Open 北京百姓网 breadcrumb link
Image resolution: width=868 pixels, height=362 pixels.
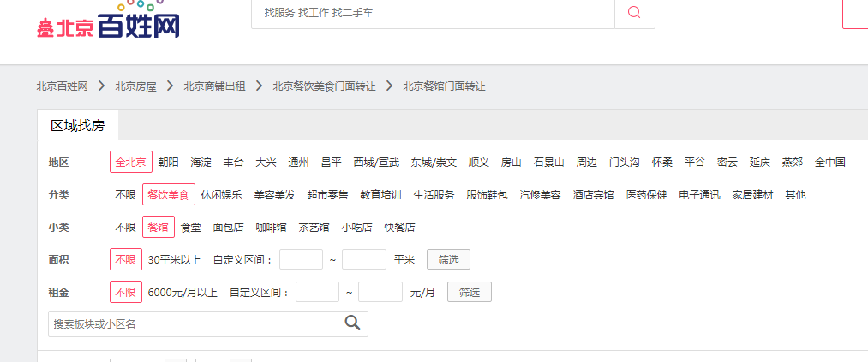pyautogui.click(x=62, y=86)
